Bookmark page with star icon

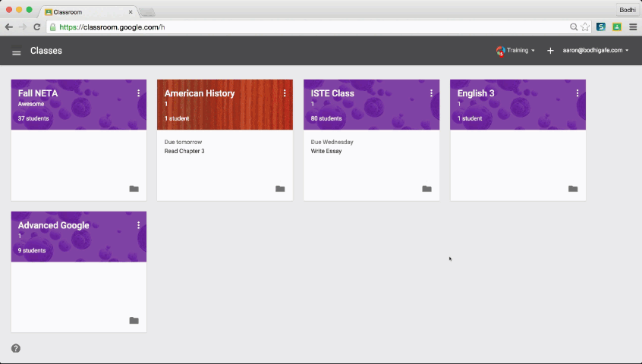[585, 27]
